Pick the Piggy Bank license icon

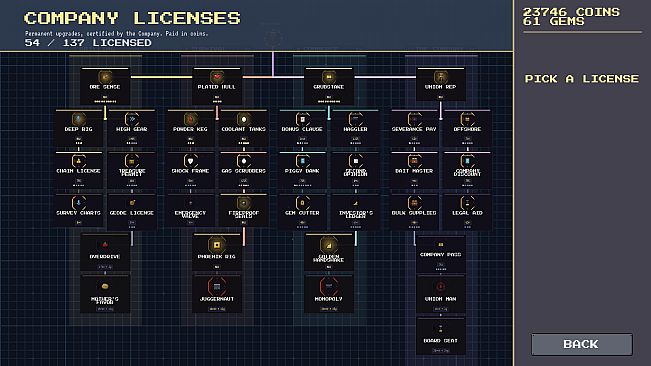click(x=302, y=161)
